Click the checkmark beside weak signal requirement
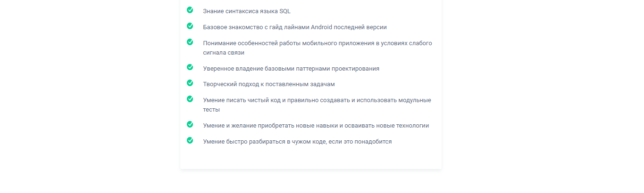Screen dimensions: 644x193 coord(190,42)
